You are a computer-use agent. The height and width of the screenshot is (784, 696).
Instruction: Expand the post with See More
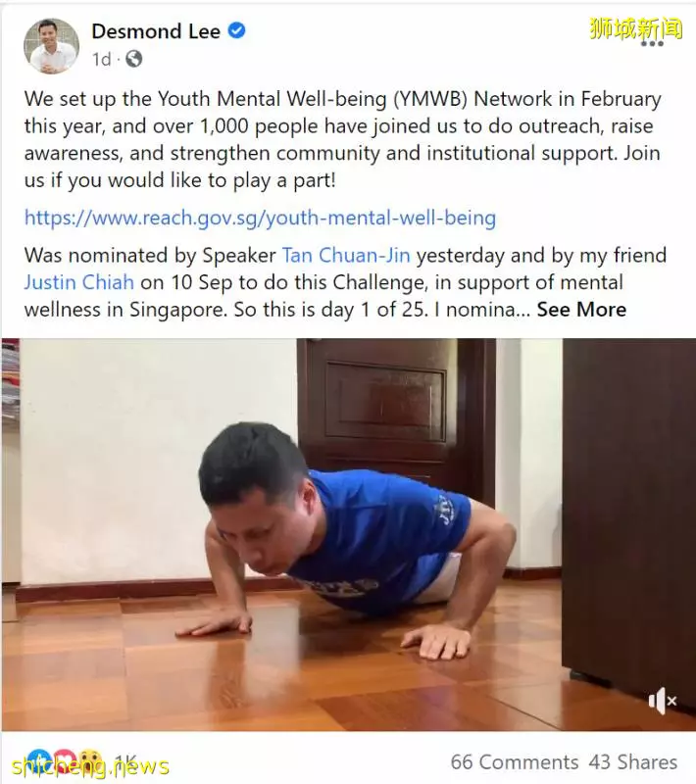[x=581, y=310]
